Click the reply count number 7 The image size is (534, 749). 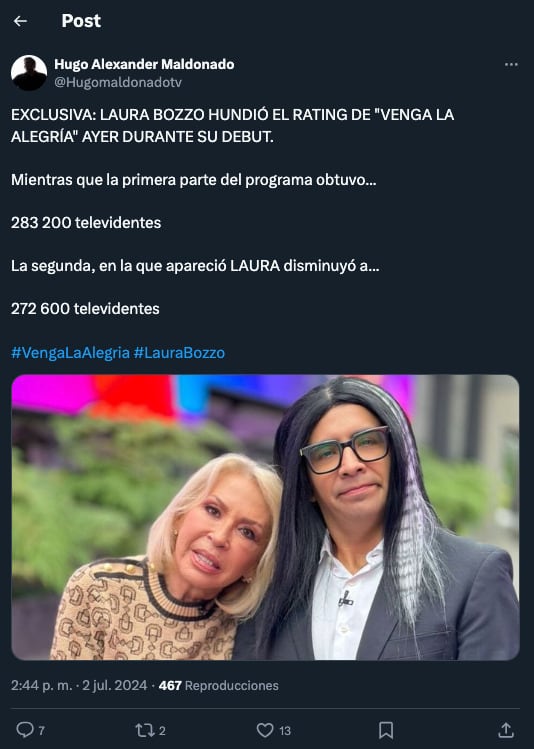(x=42, y=730)
